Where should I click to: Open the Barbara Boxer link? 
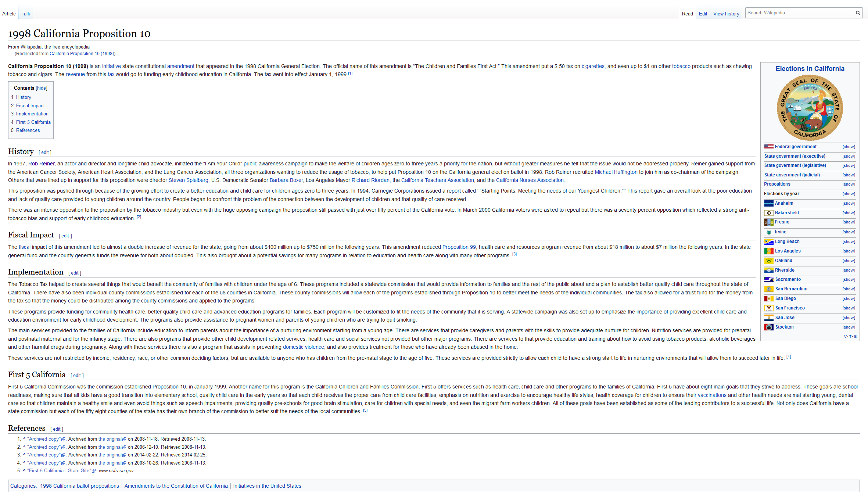[286, 180]
